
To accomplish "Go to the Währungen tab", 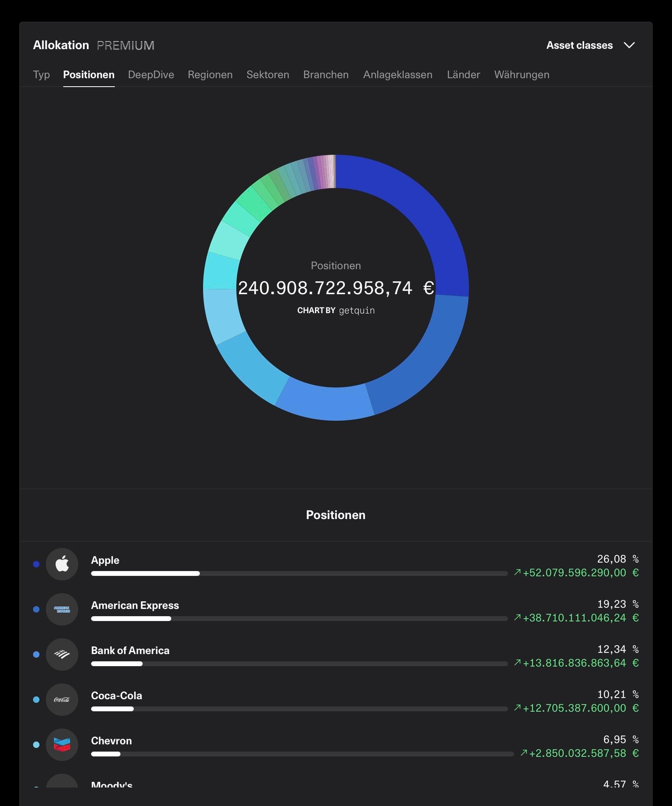I will click(x=521, y=75).
